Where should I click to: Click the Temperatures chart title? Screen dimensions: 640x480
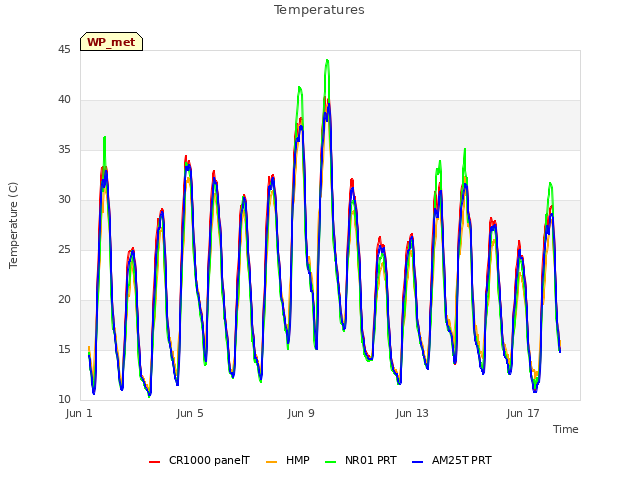click(x=319, y=10)
